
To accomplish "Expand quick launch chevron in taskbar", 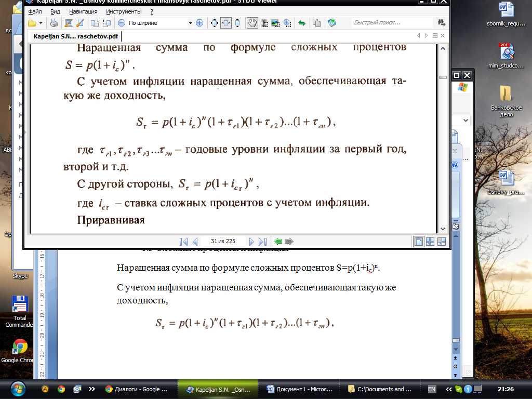I will pos(91,389).
